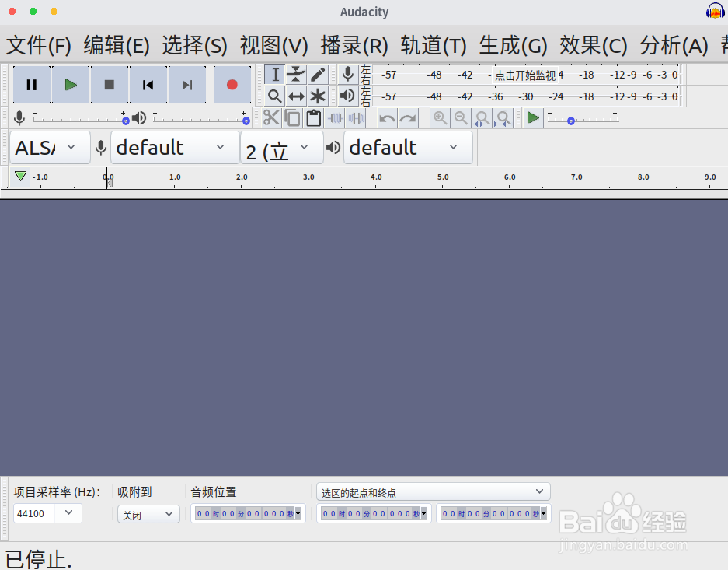Open the 编辑(E) menu
Screen dimensions: 728x570
point(117,46)
